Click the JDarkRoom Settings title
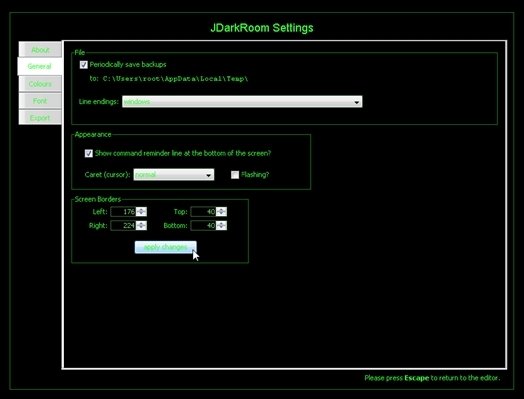The height and width of the screenshot is (399, 524). click(x=262, y=27)
